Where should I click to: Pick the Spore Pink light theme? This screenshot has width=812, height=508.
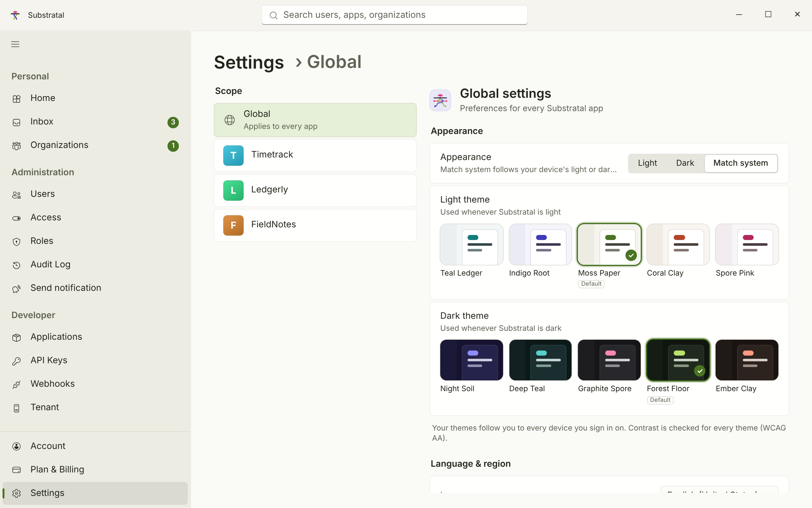click(747, 244)
